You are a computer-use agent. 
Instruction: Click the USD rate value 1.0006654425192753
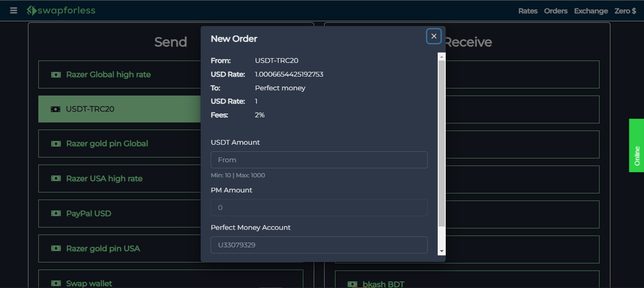pyautogui.click(x=289, y=74)
